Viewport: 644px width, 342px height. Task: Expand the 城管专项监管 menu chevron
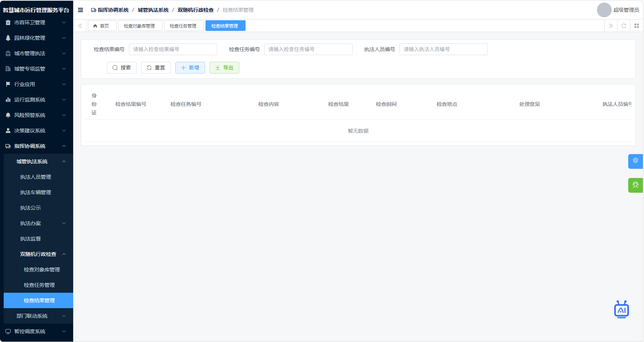(64, 69)
